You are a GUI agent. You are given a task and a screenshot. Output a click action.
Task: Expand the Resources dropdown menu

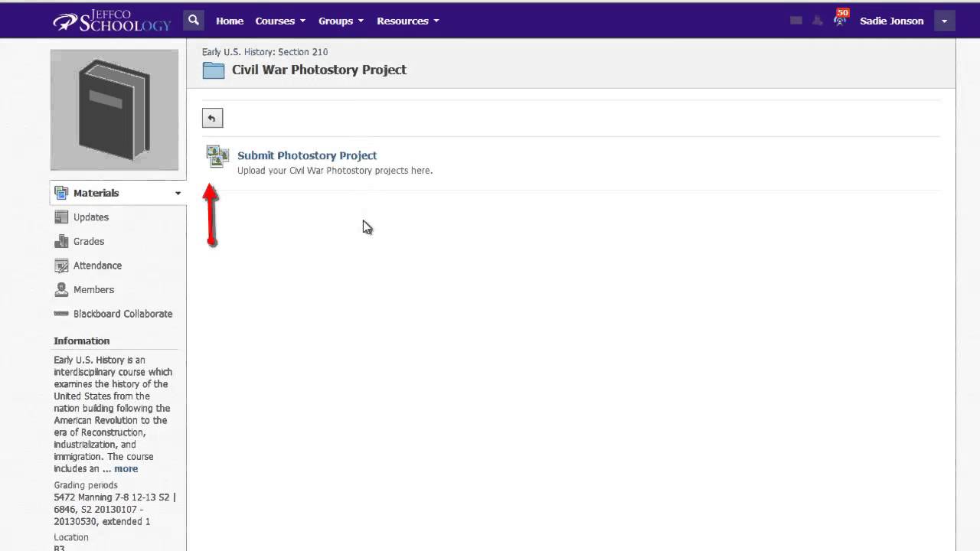408,21
